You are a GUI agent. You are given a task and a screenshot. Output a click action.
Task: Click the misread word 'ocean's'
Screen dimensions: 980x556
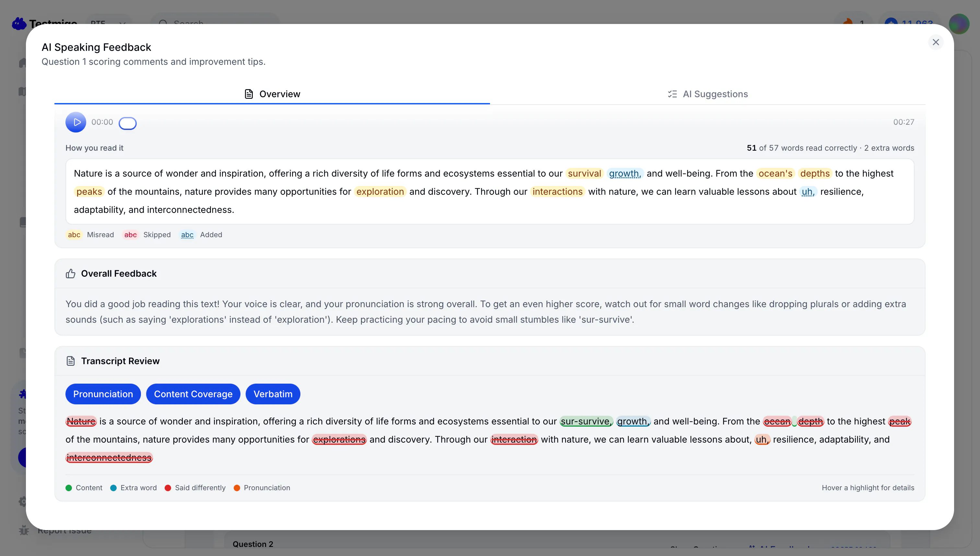tap(775, 173)
